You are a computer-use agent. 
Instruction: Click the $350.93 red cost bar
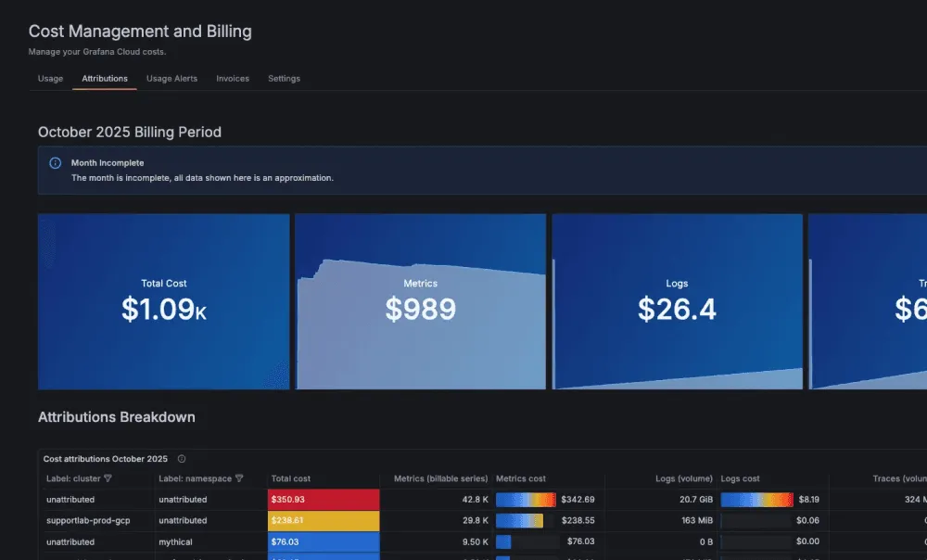point(323,499)
